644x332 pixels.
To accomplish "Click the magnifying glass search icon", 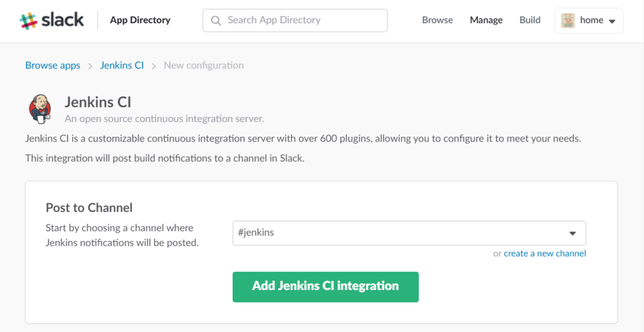I will pos(216,21).
